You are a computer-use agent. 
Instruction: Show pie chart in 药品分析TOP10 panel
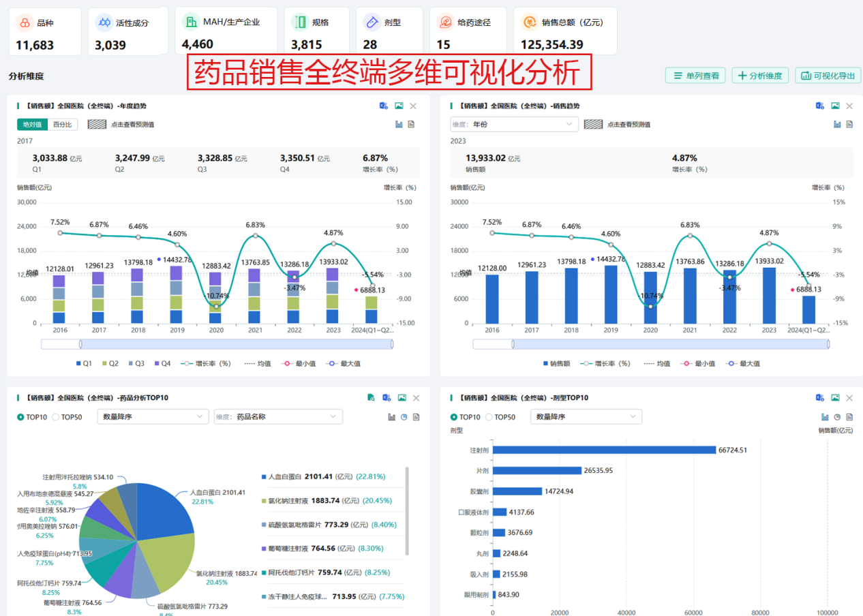point(404,416)
